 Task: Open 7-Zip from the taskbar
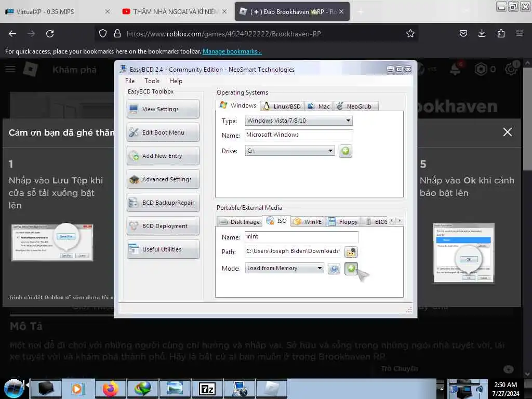(x=207, y=389)
